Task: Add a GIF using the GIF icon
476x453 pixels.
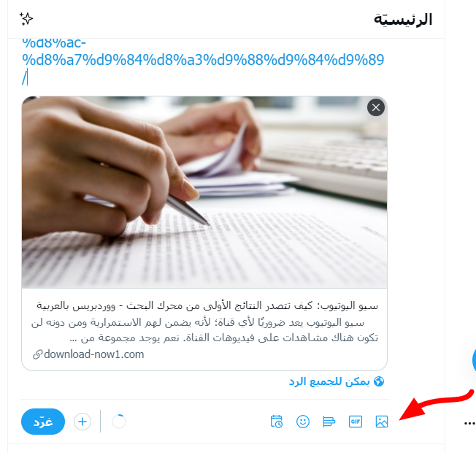Action: pyautogui.click(x=356, y=422)
